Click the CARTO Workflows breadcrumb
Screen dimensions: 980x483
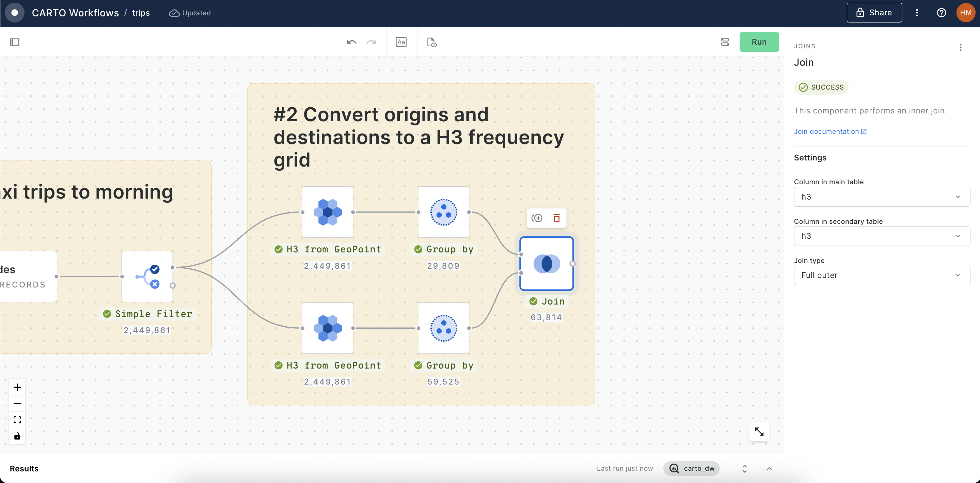tap(75, 13)
